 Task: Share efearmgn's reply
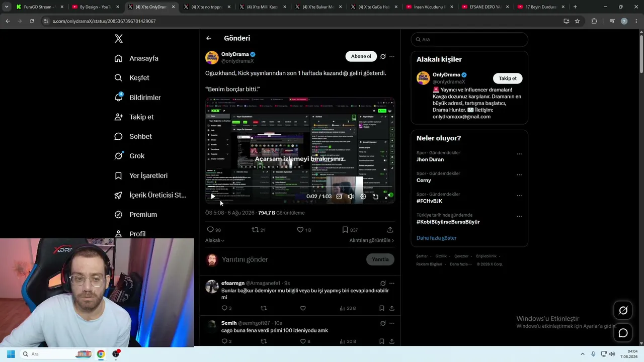pos(392,308)
